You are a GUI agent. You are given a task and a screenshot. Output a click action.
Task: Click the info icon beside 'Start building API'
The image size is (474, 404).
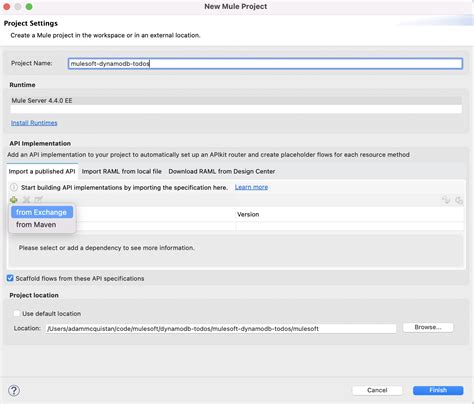tap(14, 187)
